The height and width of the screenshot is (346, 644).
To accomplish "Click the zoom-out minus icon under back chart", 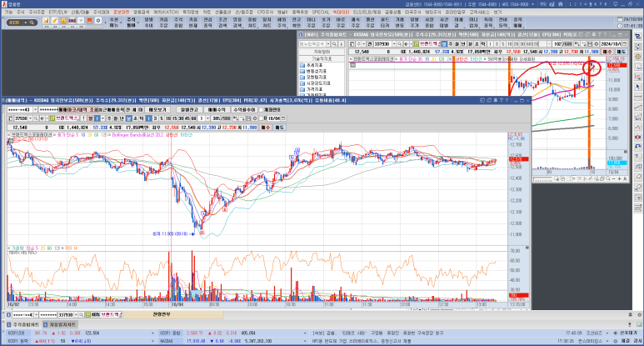I will (x=614, y=178).
